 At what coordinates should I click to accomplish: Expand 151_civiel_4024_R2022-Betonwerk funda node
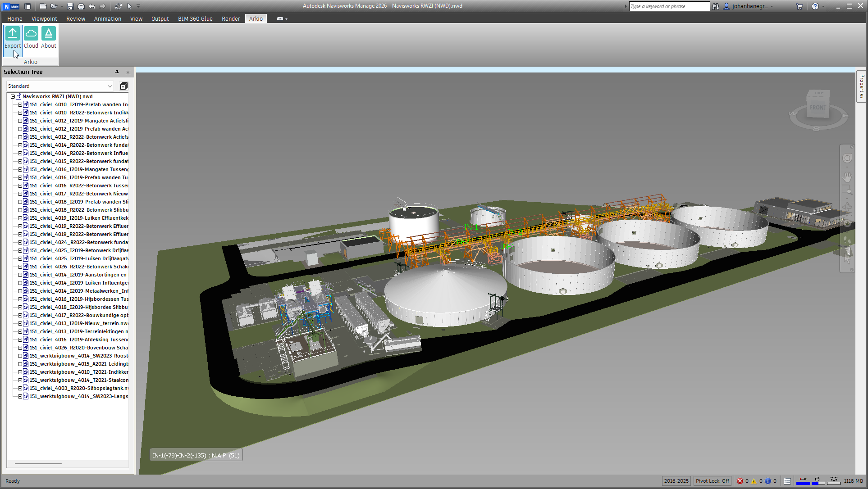20,242
